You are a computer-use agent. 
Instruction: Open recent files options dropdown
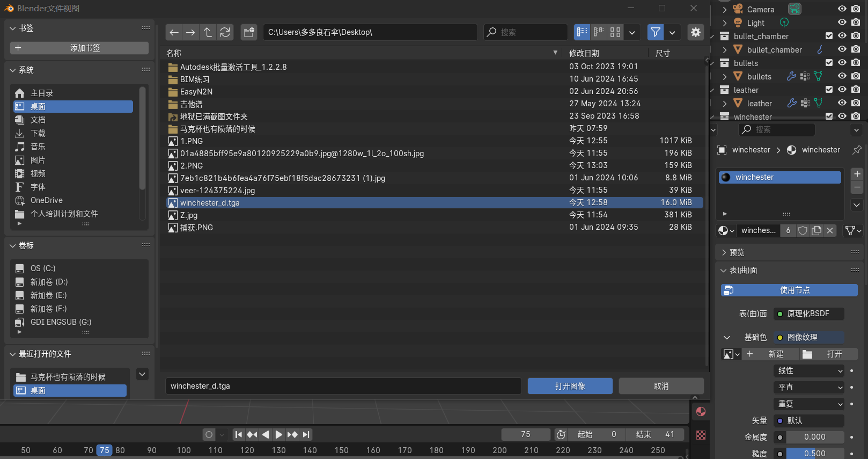coord(142,374)
